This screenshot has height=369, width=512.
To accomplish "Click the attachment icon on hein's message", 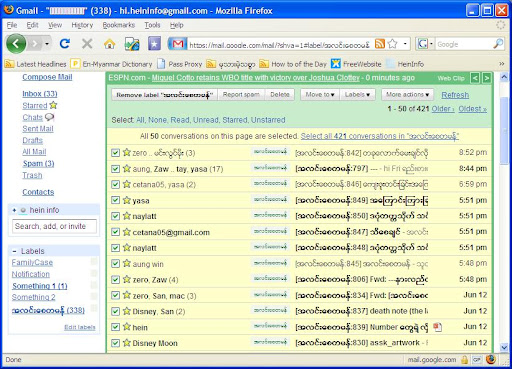I will click(x=437, y=327).
